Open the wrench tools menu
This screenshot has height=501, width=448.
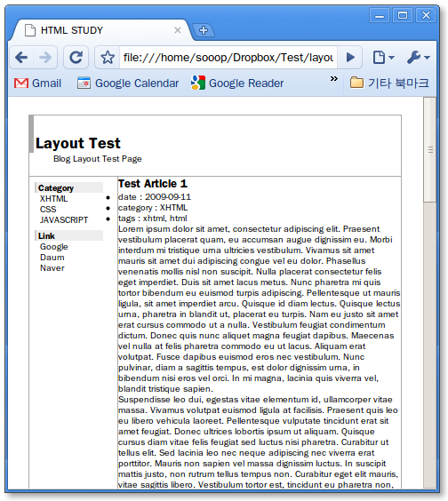[x=419, y=58]
